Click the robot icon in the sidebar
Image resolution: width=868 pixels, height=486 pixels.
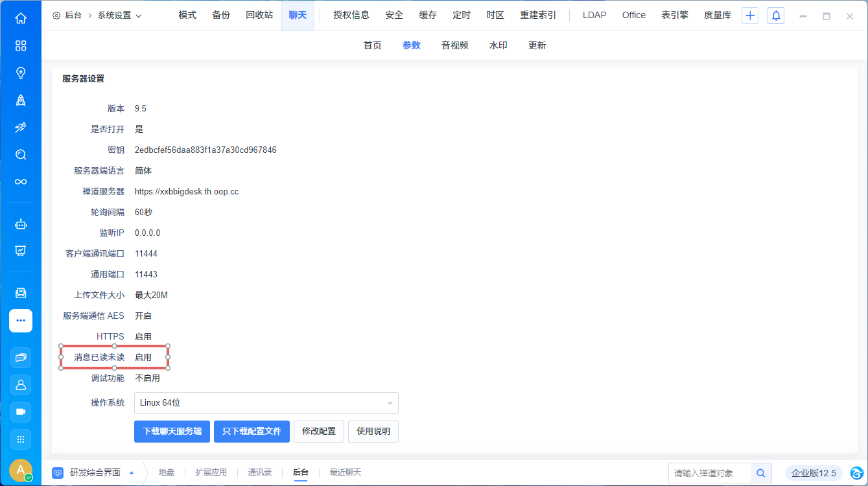21,224
